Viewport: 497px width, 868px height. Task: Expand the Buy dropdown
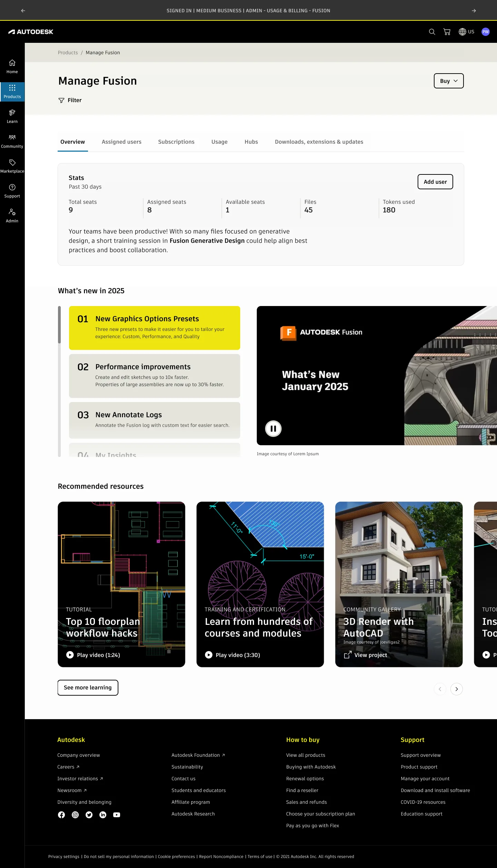pos(449,81)
